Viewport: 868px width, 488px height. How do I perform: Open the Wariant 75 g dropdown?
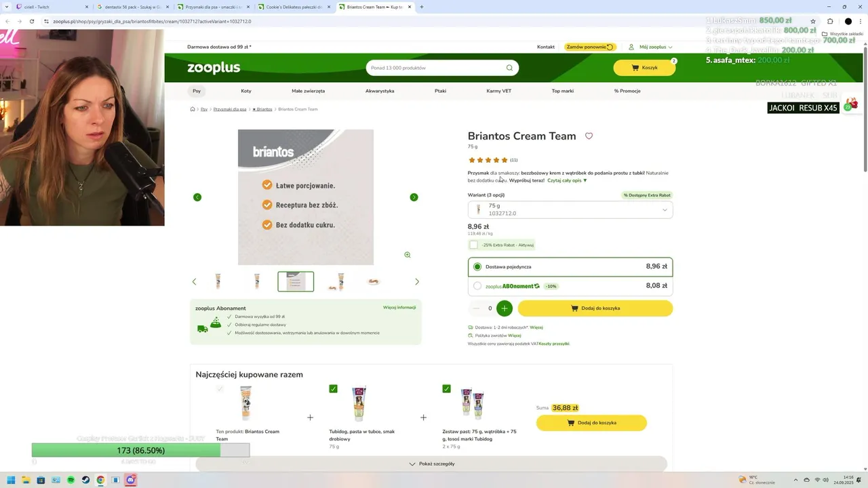570,209
